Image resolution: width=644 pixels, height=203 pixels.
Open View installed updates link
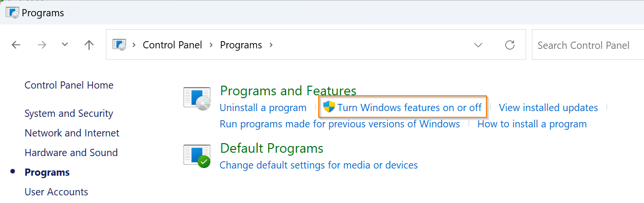click(x=548, y=108)
